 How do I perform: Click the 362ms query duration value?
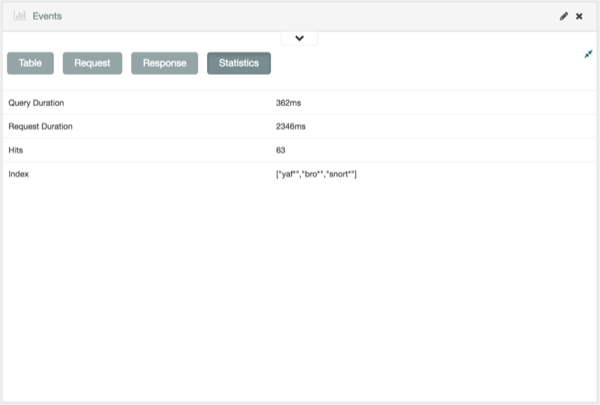click(289, 103)
